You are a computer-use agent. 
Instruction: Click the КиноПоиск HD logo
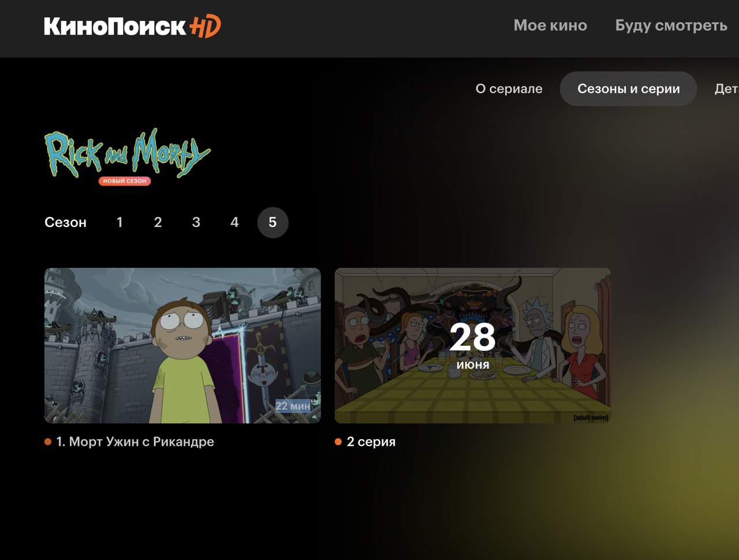point(132,26)
